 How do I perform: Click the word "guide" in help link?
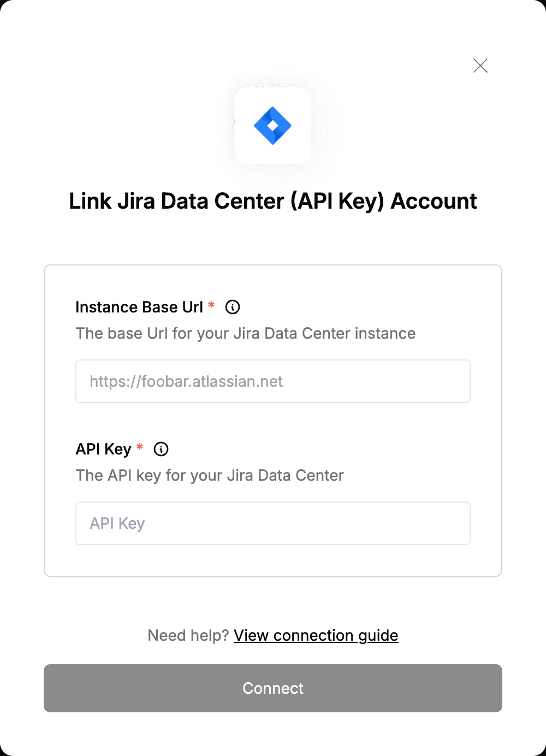point(378,636)
